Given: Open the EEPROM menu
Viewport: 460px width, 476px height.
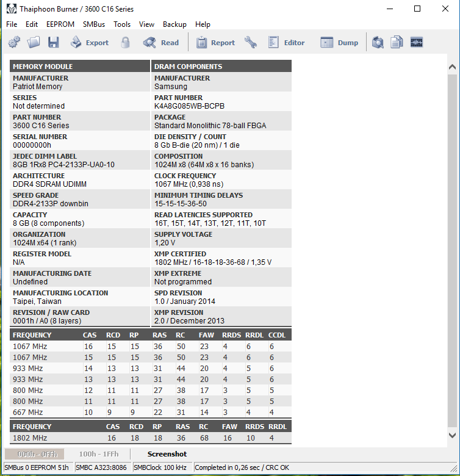Looking at the screenshot, I should 60,24.
